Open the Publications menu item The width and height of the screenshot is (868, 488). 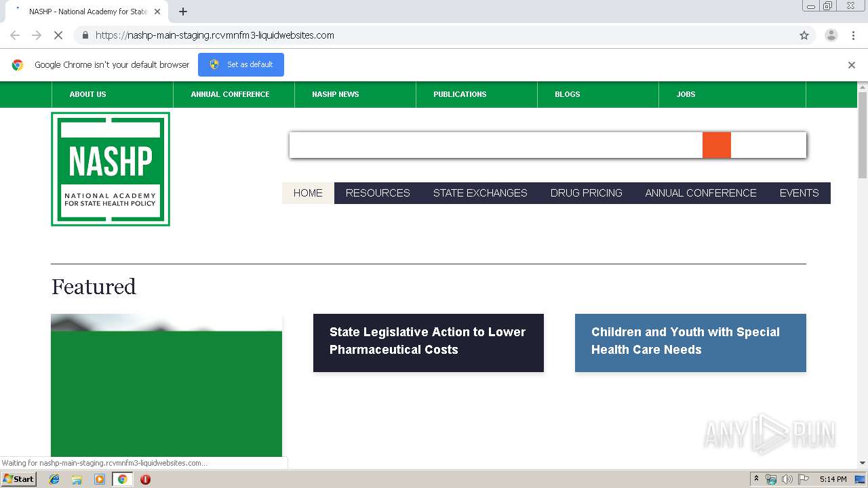point(460,94)
